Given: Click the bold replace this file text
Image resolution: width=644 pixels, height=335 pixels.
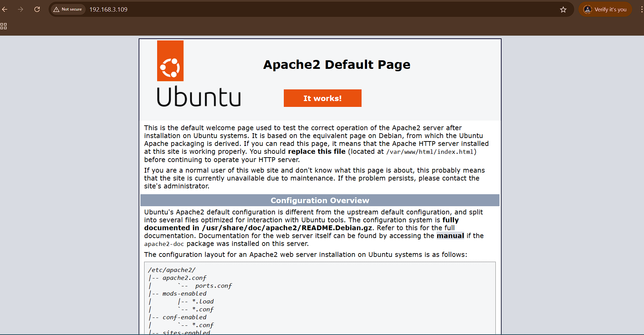Looking at the screenshot, I should pyautogui.click(x=317, y=151).
